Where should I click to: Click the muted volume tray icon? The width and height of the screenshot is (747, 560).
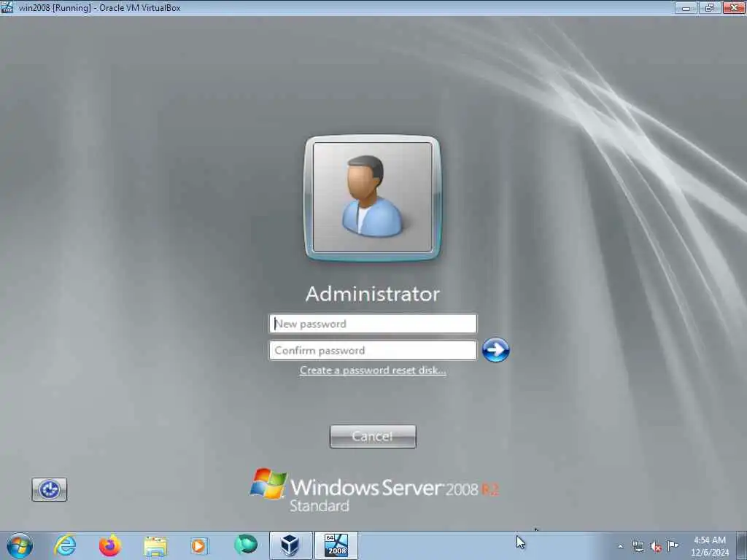[x=656, y=547]
